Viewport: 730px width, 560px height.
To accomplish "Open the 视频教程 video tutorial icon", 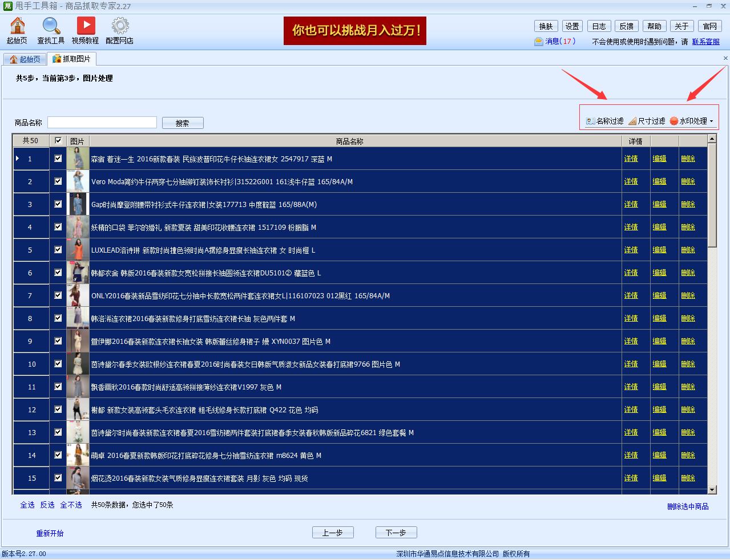I will point(86,29).
